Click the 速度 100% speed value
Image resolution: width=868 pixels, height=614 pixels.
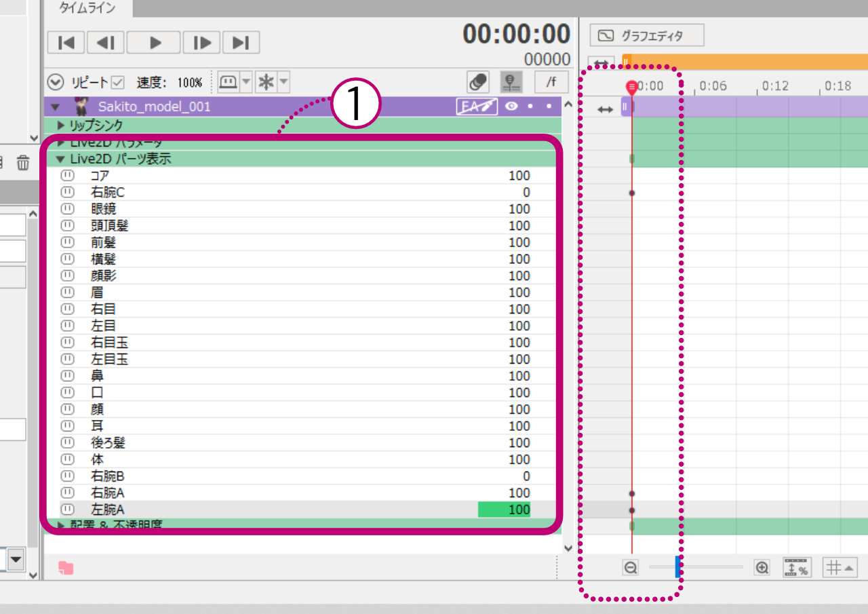tap(190, 83)
